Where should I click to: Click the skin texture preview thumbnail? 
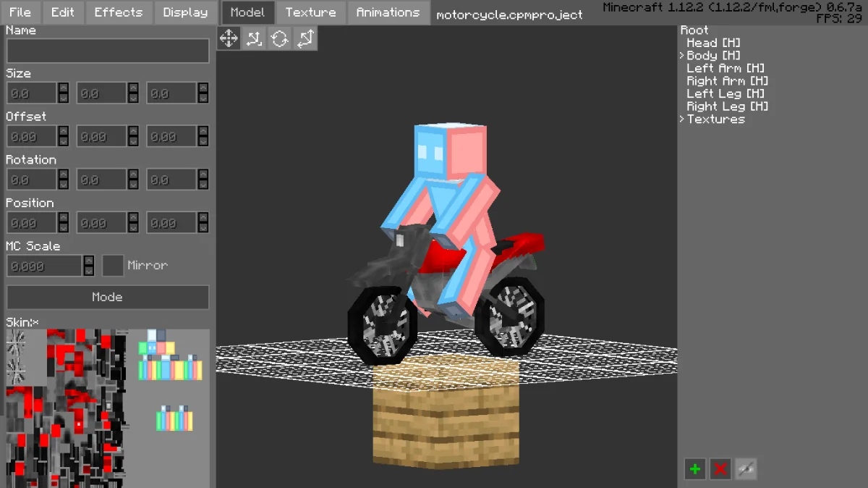pos(108,408)
